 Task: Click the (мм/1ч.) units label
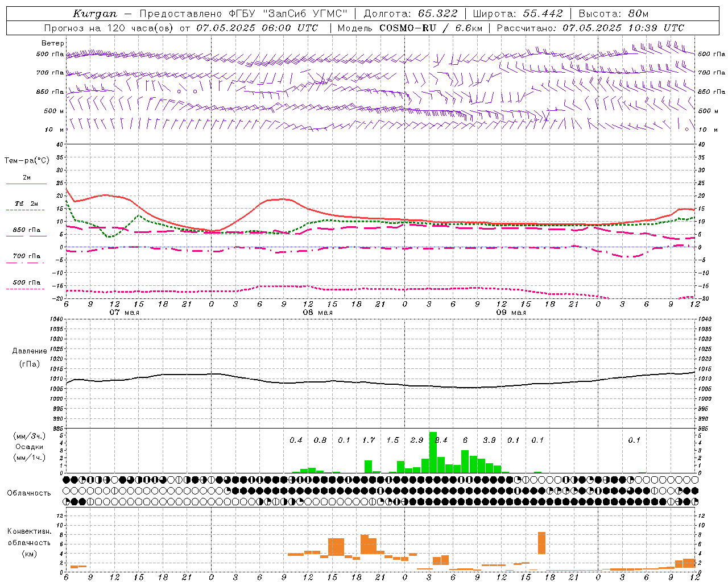tap(30, 458)
